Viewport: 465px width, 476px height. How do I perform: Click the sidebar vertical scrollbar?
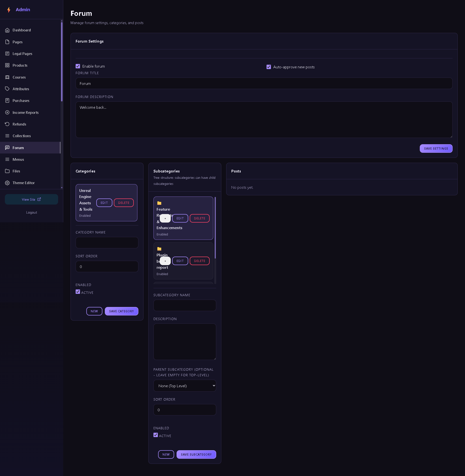click(62, 62)
